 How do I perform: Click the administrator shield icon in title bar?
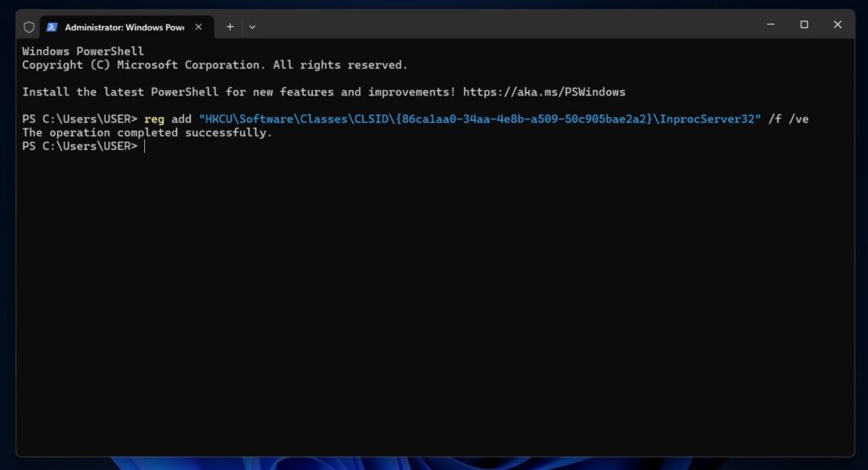point(29,26)
